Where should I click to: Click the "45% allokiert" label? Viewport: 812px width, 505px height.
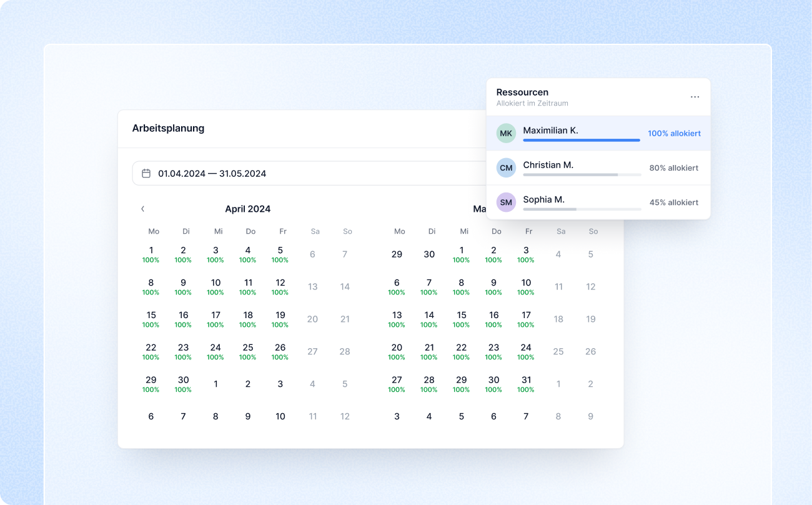coord(674,202)
